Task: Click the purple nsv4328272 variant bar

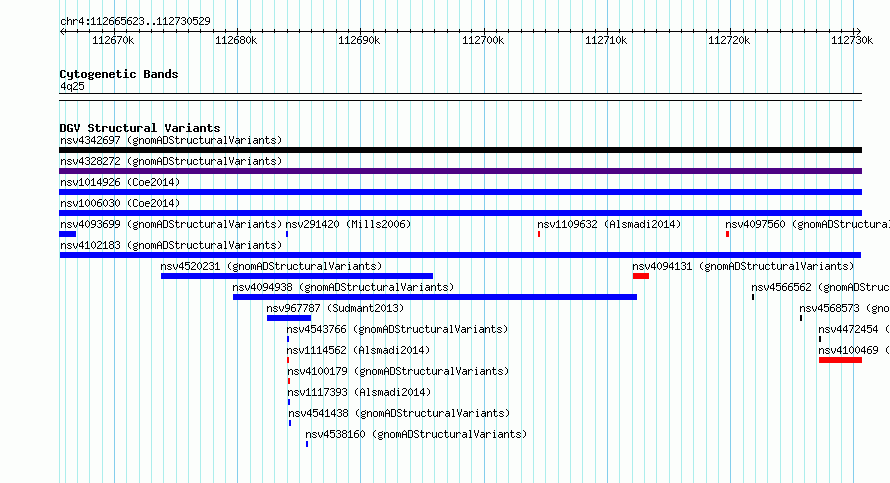Action: pyautogui.click(x=460, y=171)
